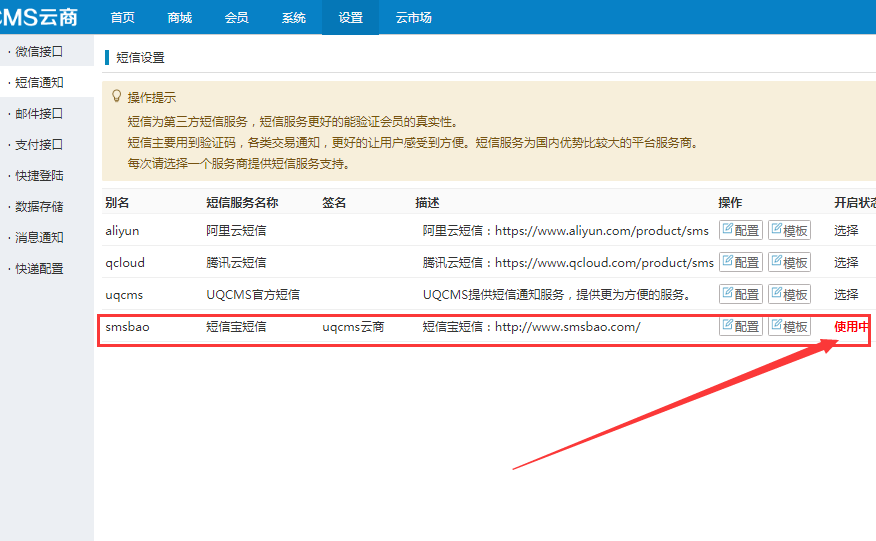Click the 操作提示 heading text
Viewport: 876px width, 541px height.
click(151, 97)
